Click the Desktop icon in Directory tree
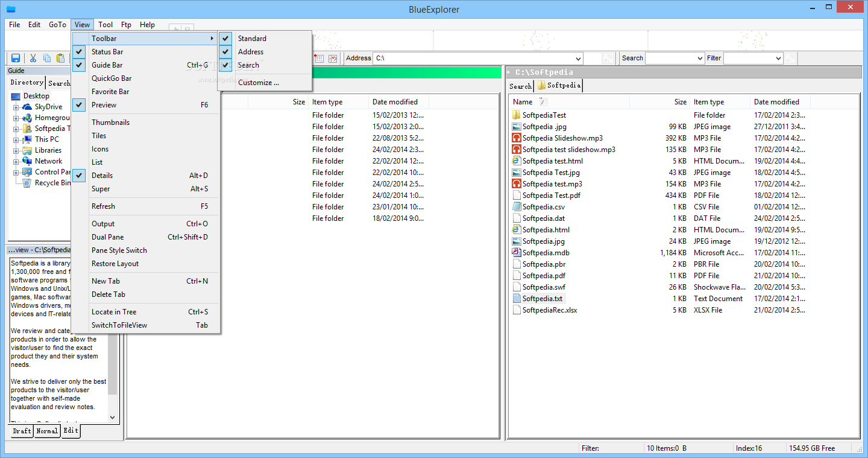 pyautogui.click(x=16, y=96)
